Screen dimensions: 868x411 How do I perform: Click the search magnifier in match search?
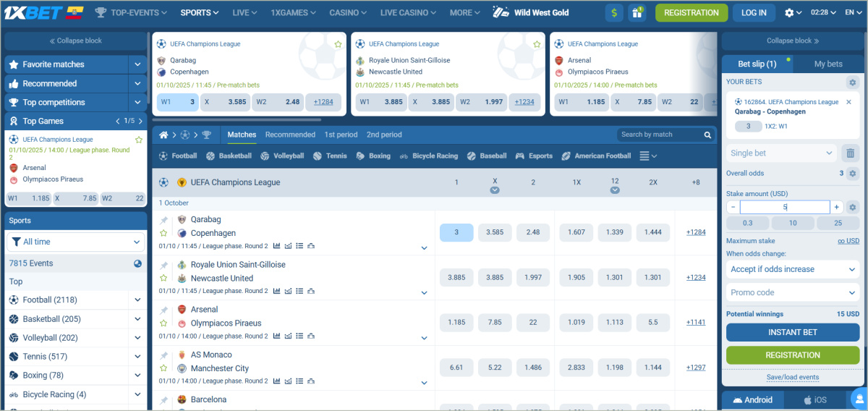(x=707, y=135)
